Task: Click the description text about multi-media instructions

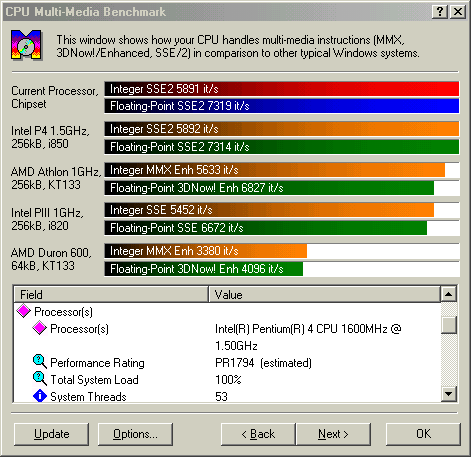Action: point(238,46)
